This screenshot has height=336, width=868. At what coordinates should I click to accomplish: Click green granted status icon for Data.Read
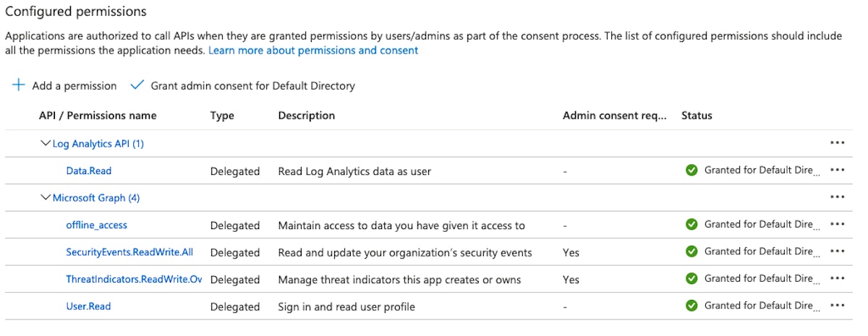pyautogui.click(x=692, y=171)
